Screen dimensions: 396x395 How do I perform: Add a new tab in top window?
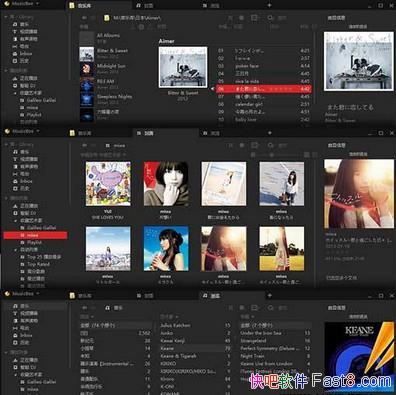tap(270, 5)
